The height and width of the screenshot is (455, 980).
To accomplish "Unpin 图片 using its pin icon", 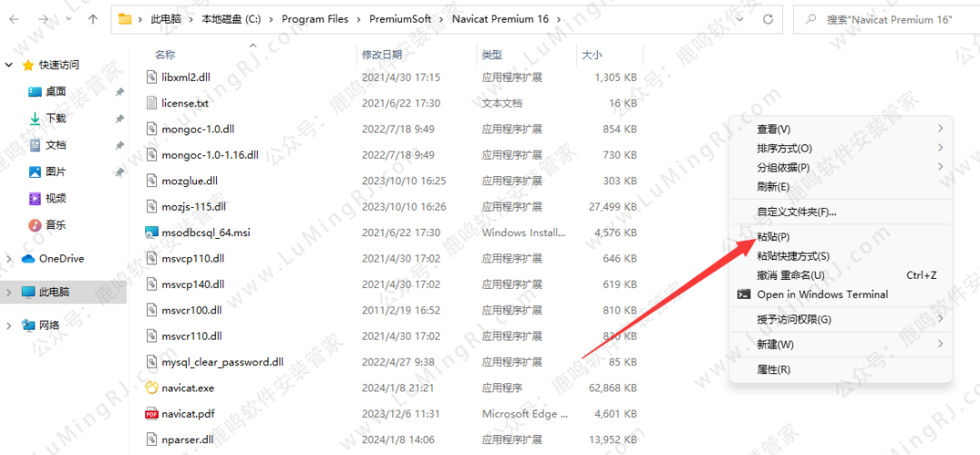I will point(120,173).
